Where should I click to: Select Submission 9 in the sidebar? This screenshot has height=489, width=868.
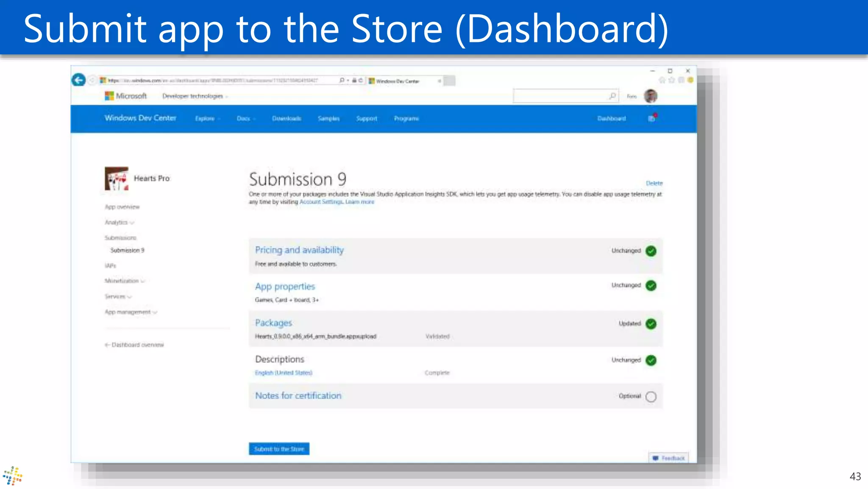click(127, 250)
